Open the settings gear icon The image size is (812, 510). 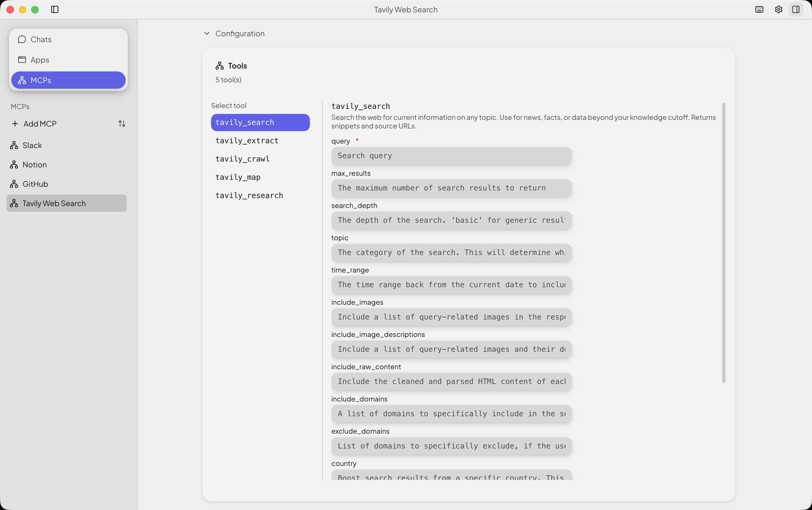[x=779, y=9]
